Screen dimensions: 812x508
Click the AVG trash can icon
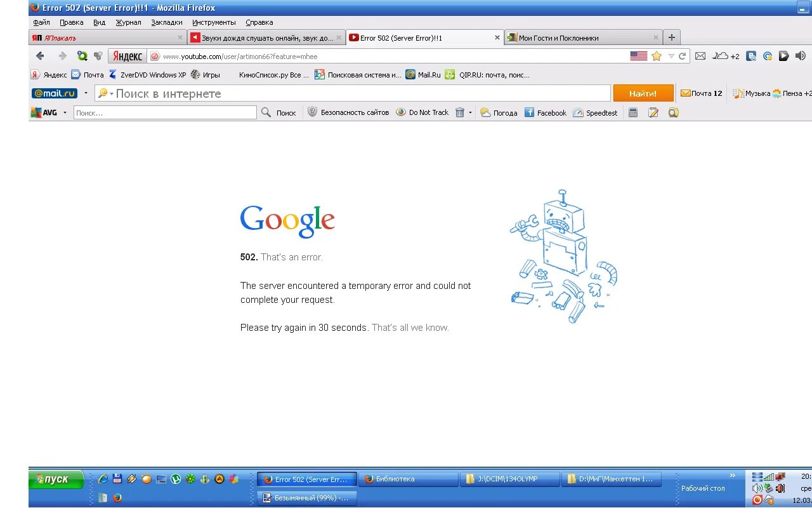click(x=460, y=112)
